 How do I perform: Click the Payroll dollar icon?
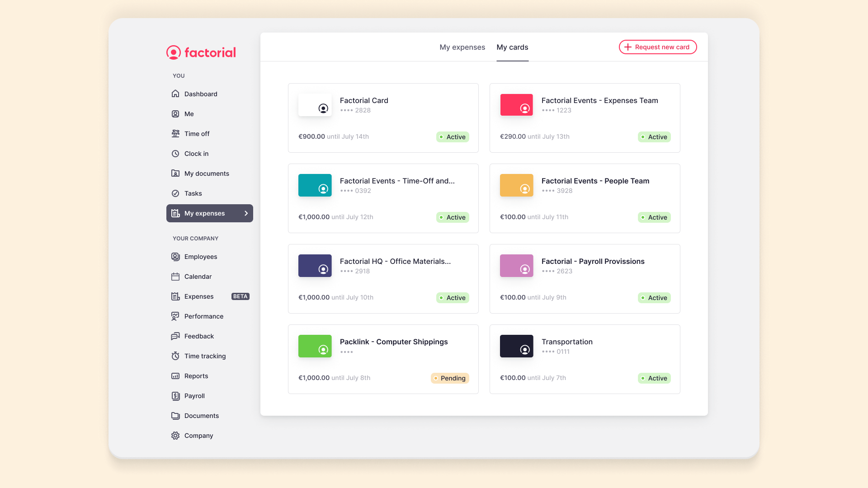click(175, 396)
